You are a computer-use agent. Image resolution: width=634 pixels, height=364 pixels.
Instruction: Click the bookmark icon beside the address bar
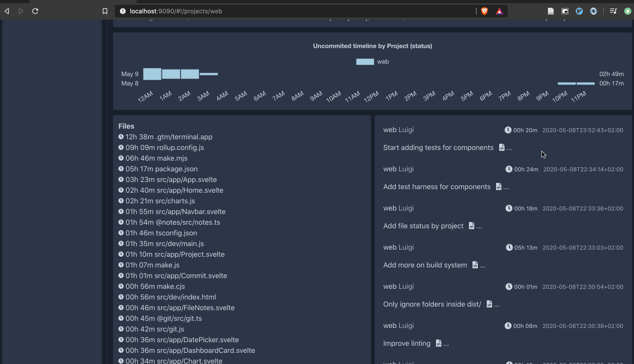coord(105,11)
